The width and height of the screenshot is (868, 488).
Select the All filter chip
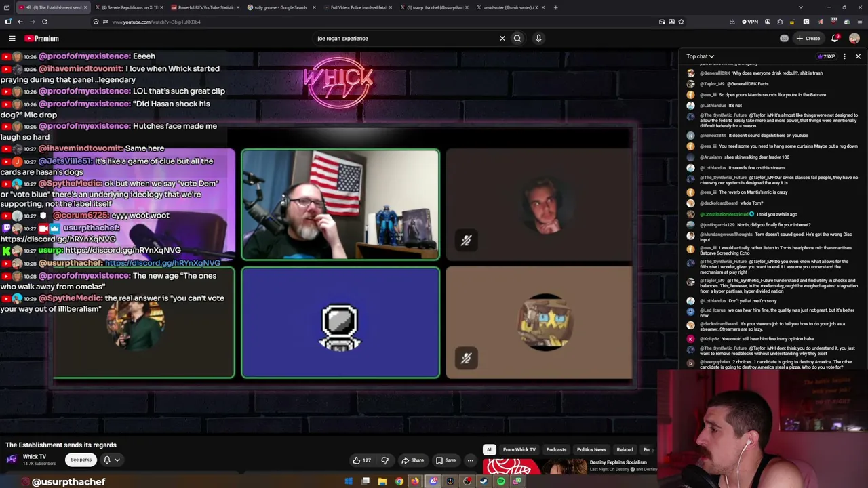pyautogui.click(x=490, y=449)
